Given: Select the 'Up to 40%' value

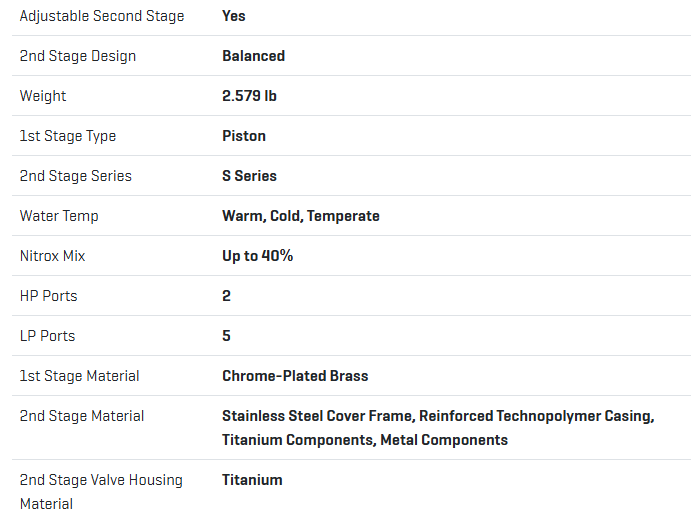Looking at the screenshot, I should point(258,256).
